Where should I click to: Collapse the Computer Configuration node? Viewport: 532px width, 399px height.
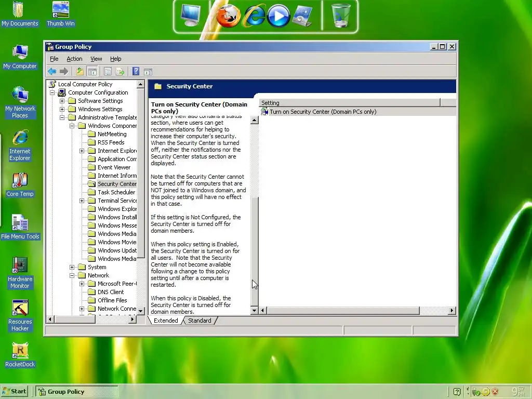(x=52, y=92)
